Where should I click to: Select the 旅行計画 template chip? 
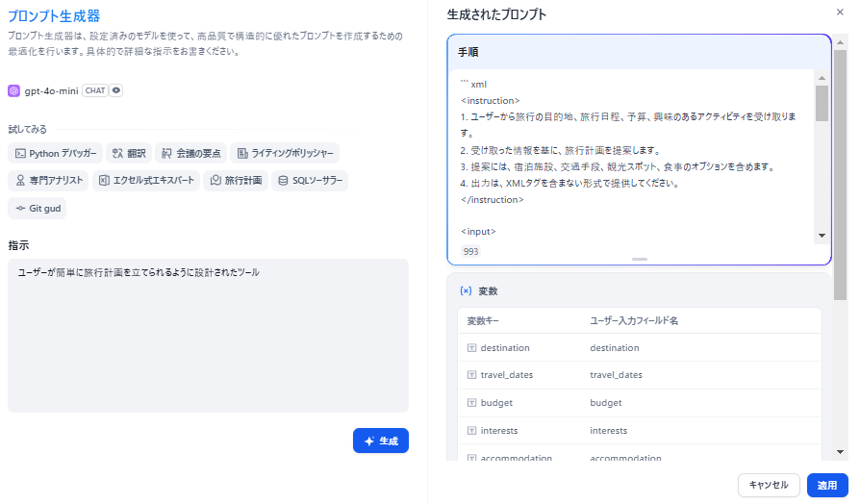(236, 181)
